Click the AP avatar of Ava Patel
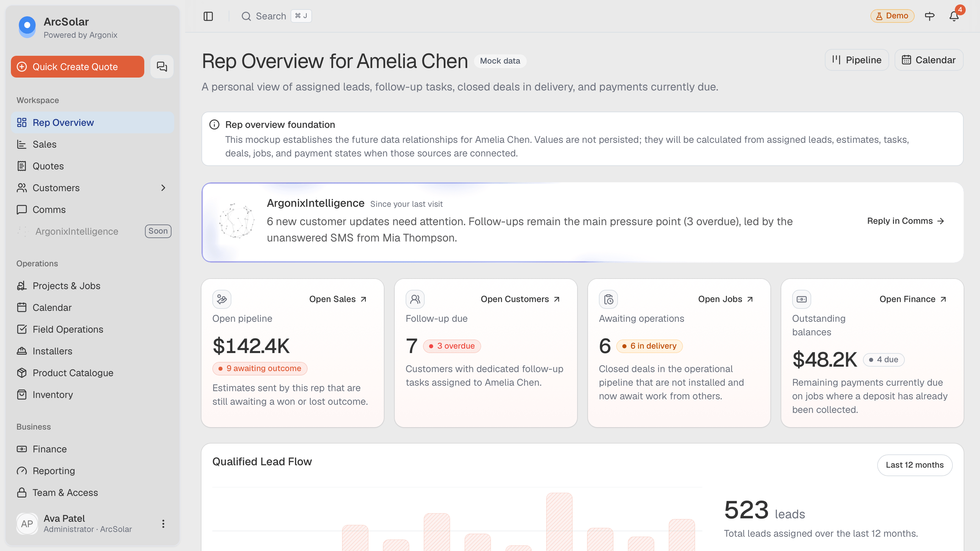 point(27,524)
